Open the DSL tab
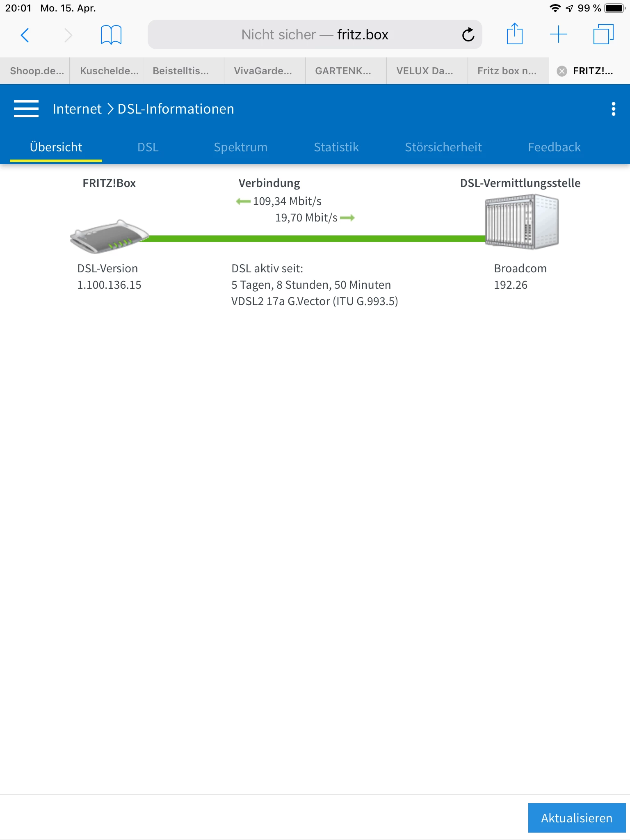The image size is (630, 840). tap(148, 147)
